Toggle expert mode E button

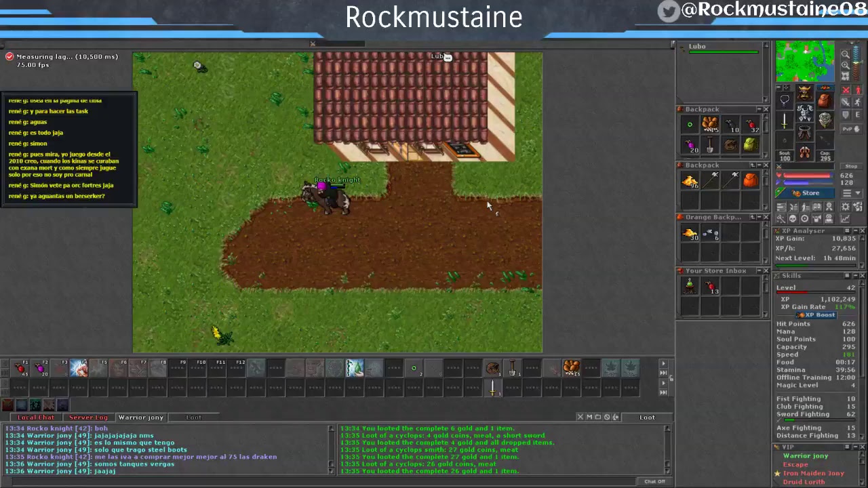coord(857,115)
